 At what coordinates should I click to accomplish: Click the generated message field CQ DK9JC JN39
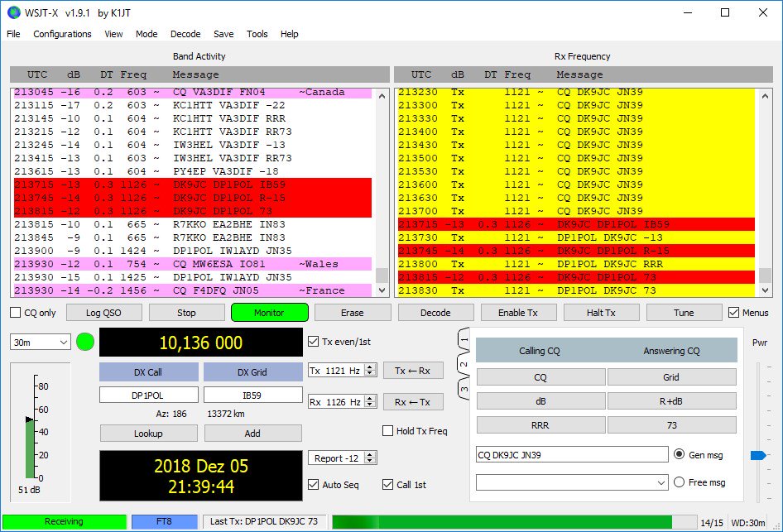[x=572, y=455]
